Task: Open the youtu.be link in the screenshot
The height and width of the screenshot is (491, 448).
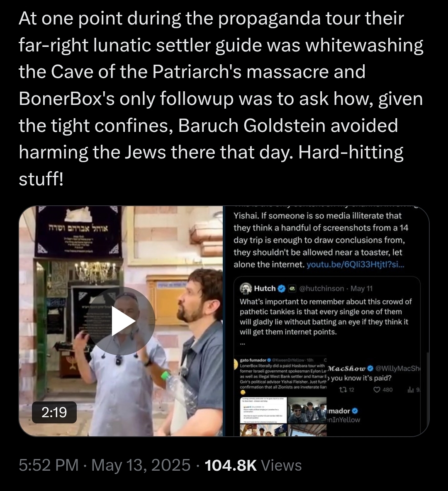Action: (x=355, y=265)
